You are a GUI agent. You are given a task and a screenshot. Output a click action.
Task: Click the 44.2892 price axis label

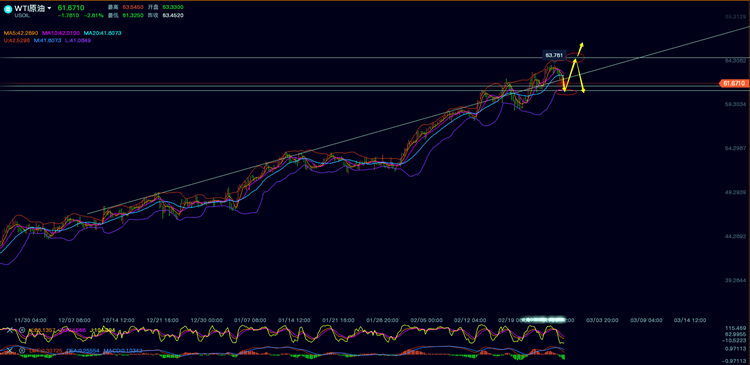(x=735, y=236)
